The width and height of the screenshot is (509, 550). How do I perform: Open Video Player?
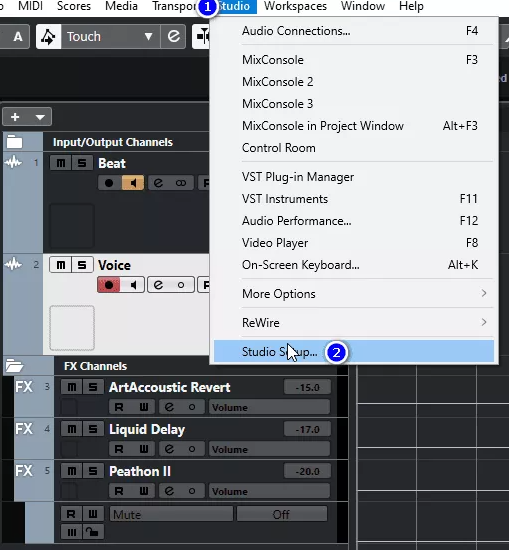pos(354,243)
